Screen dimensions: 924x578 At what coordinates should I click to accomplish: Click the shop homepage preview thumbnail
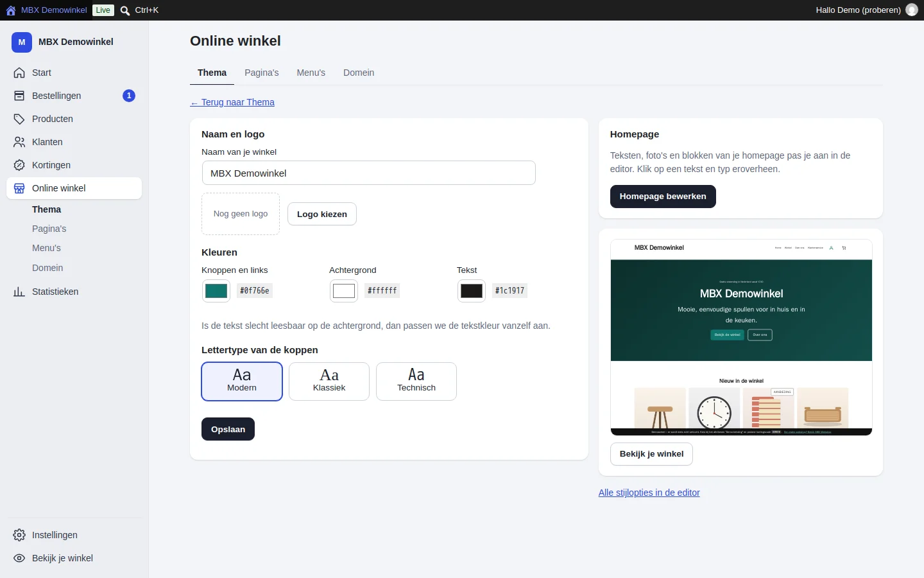pyautogui.click(x=741, y=337)
